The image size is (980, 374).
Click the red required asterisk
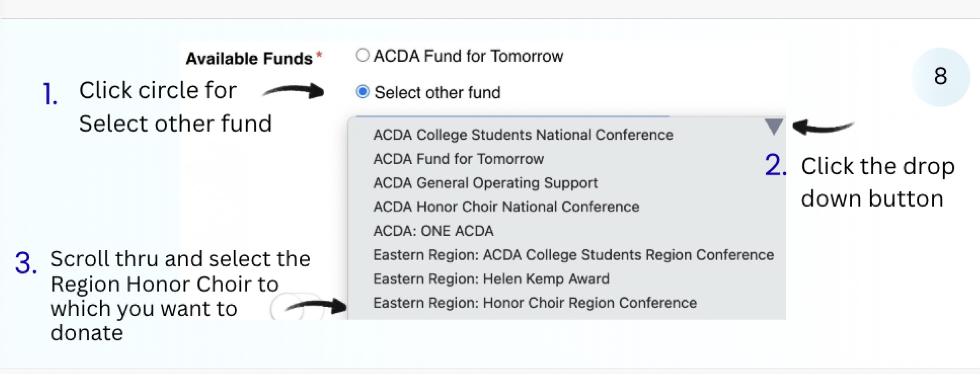[x=319, y=54]
